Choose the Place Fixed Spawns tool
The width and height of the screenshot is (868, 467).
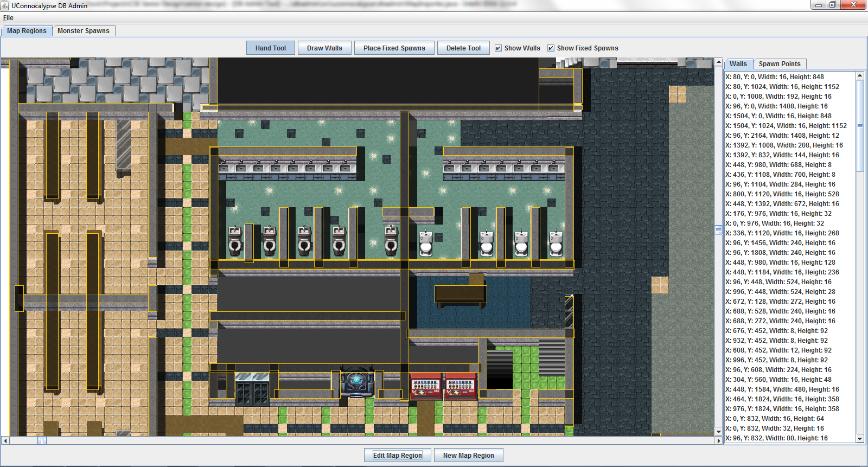394,48
